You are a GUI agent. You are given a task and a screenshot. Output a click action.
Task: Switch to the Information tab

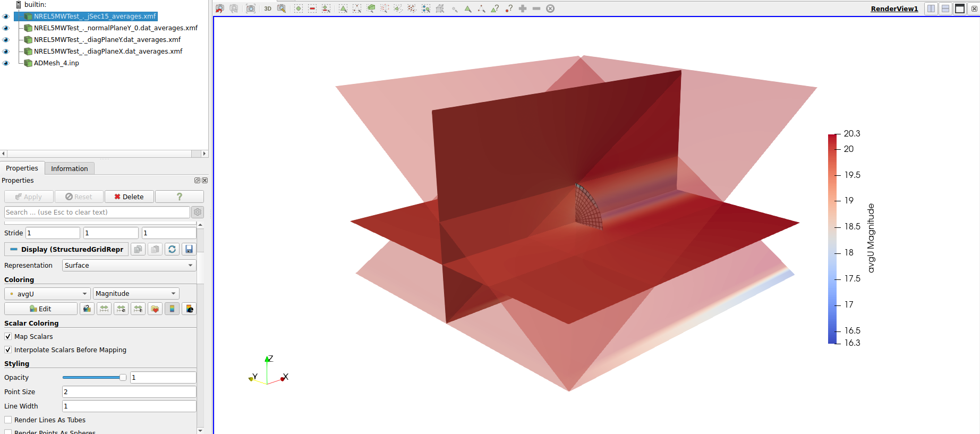click(69, 168)
